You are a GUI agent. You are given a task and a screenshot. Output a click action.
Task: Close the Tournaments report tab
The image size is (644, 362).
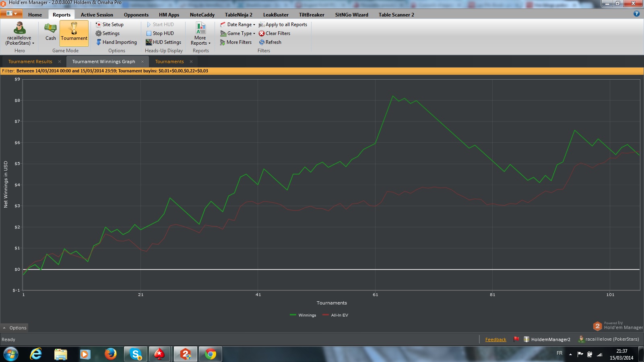(x=191, y=62)
